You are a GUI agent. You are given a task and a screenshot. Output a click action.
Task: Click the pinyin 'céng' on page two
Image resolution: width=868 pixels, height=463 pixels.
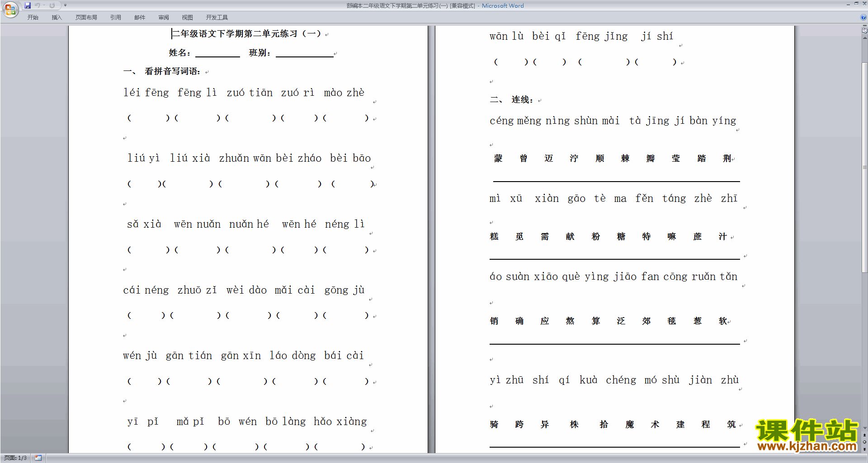tap(502, 121)
